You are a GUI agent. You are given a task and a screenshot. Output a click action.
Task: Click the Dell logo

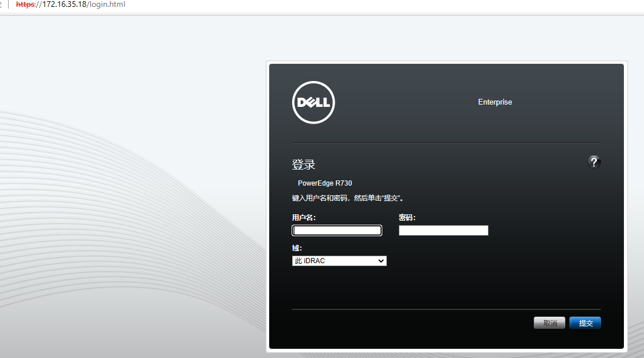pyautogui.click(x=313, y=102)
